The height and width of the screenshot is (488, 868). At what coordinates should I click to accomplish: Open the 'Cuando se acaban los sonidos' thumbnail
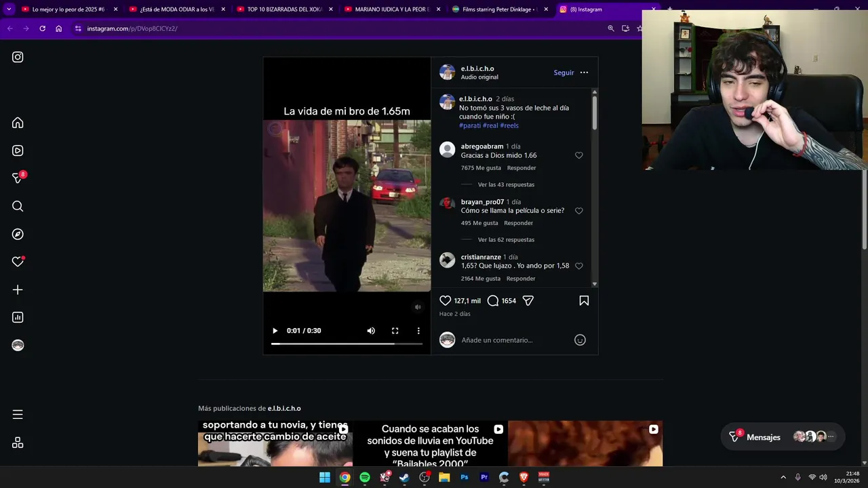pos(430,443)
